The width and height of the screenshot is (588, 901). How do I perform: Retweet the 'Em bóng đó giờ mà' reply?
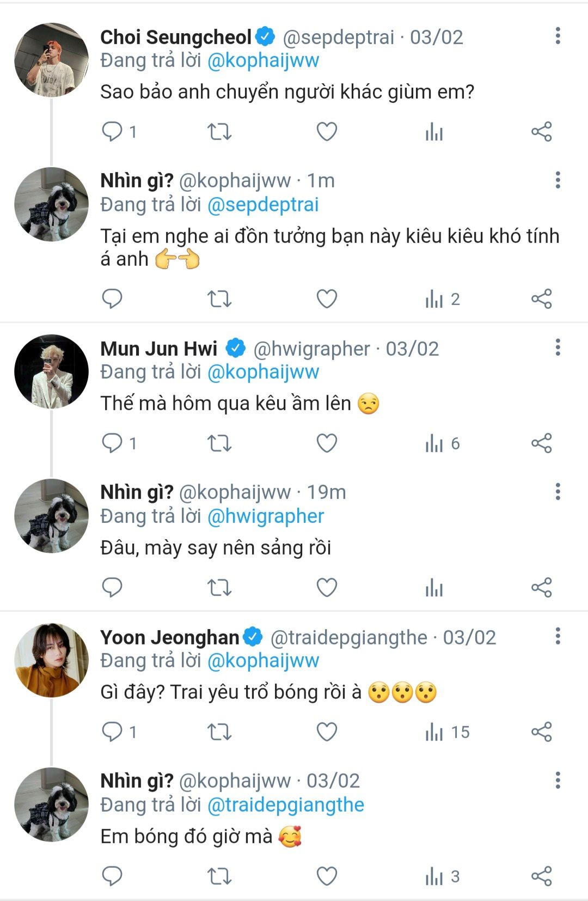pos(219,876)
